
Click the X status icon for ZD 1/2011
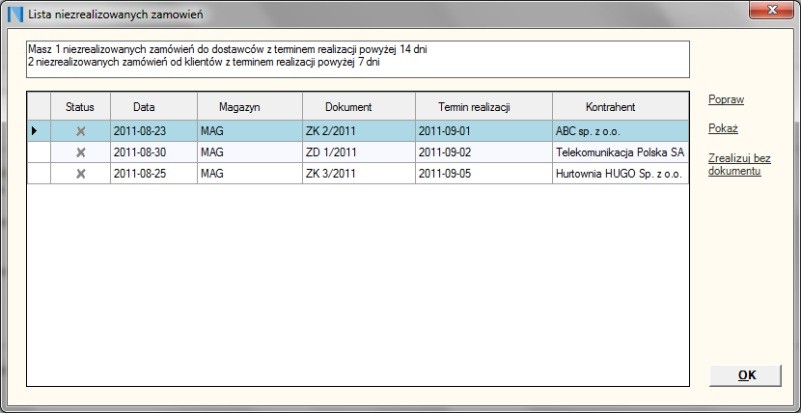click(81, 152)
